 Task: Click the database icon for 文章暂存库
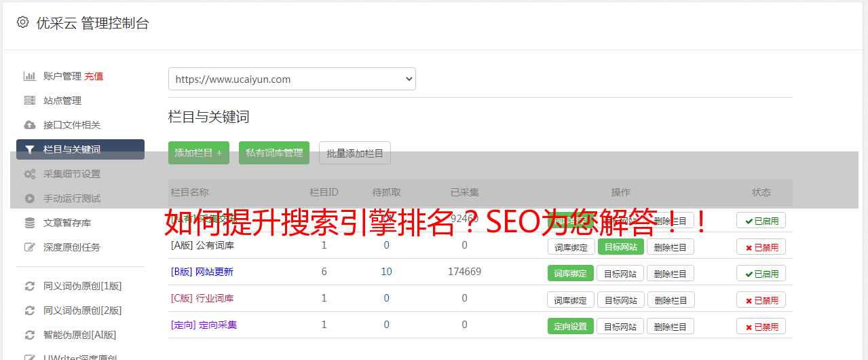click(x=29, y=223)
